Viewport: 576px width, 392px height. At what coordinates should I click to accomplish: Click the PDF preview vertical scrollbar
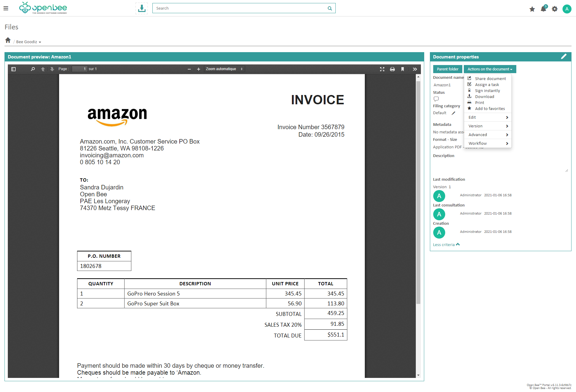[418, 192]
